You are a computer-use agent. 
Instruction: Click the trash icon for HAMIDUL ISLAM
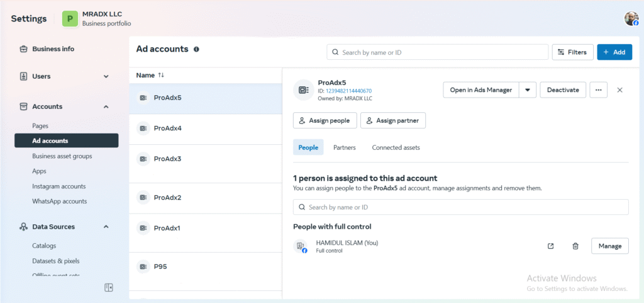[x=575, y=246]
